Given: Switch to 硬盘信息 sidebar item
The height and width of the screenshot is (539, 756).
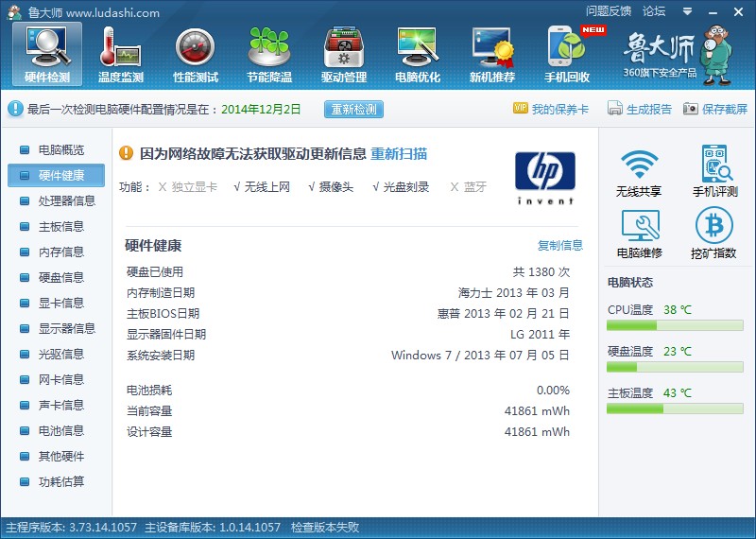Looking at the screenshot, I should (60, 277).
